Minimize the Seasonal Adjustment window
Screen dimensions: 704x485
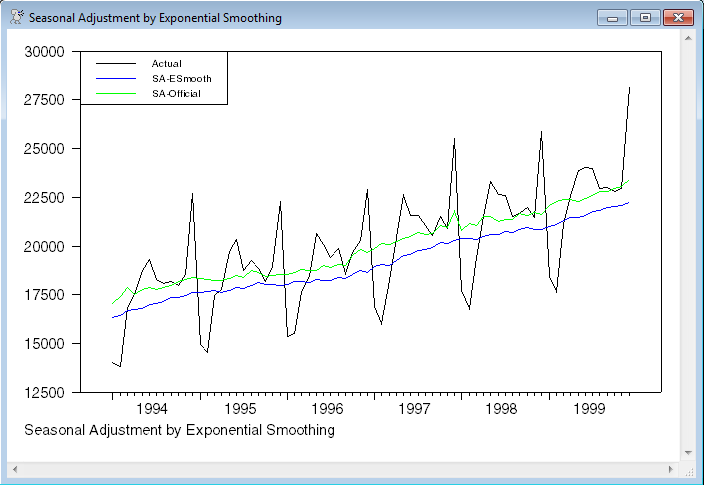coord(611,18)
